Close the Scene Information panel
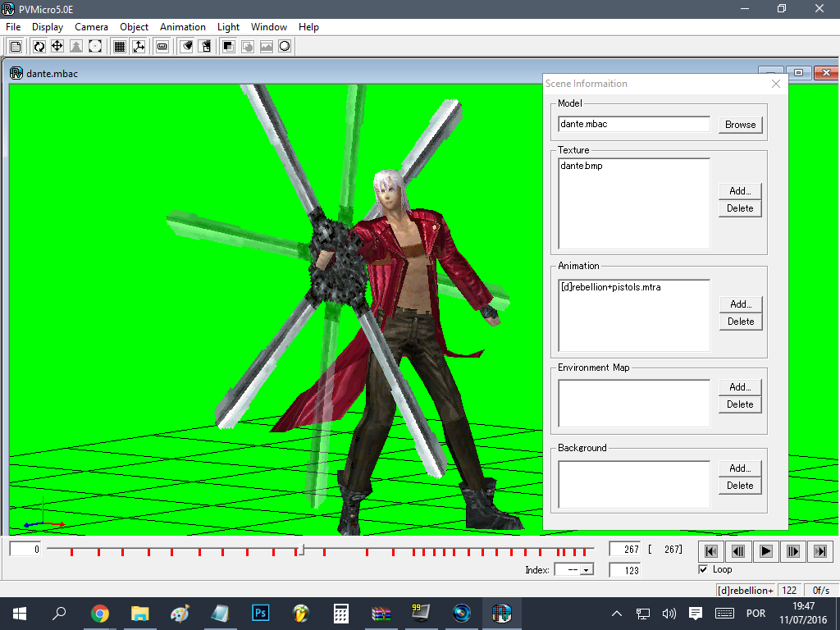The image size is (840, 630). click(776, 84)
